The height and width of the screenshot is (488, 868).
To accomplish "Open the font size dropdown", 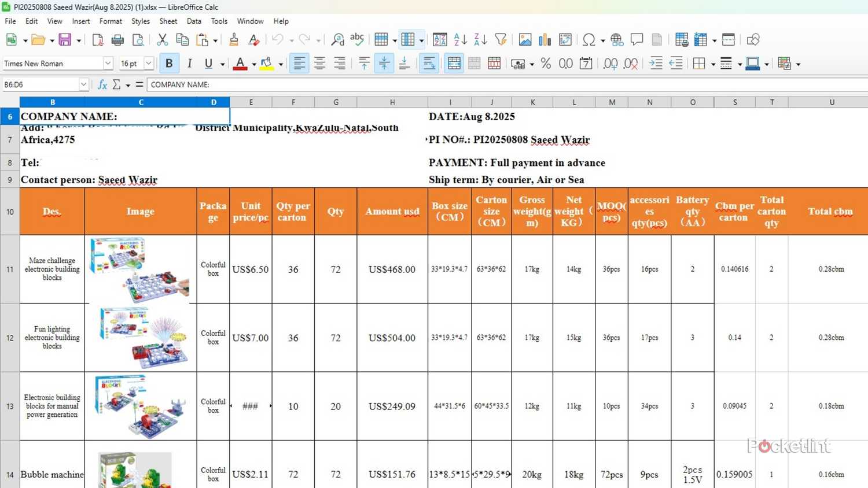I will click(x=148, y=63).
